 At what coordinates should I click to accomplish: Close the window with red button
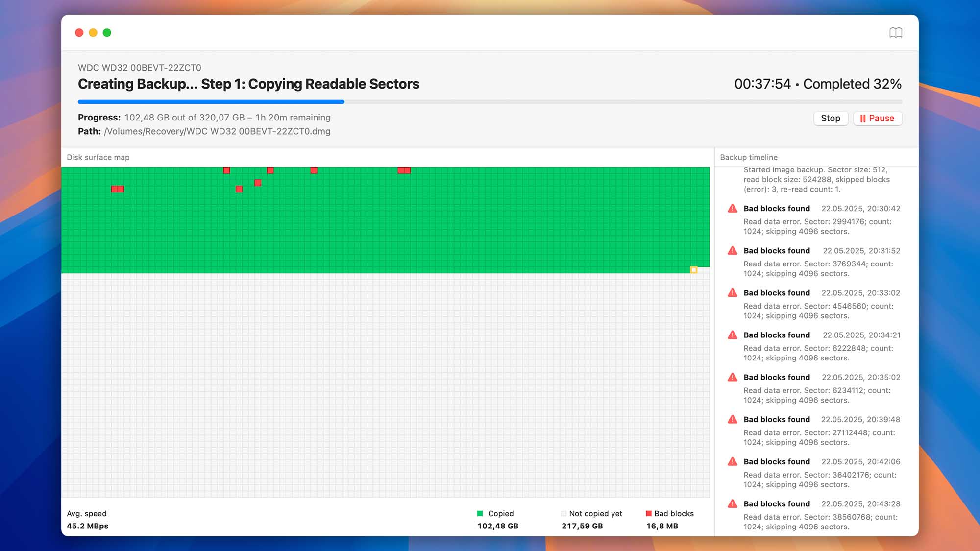click(x=79, y=33)
